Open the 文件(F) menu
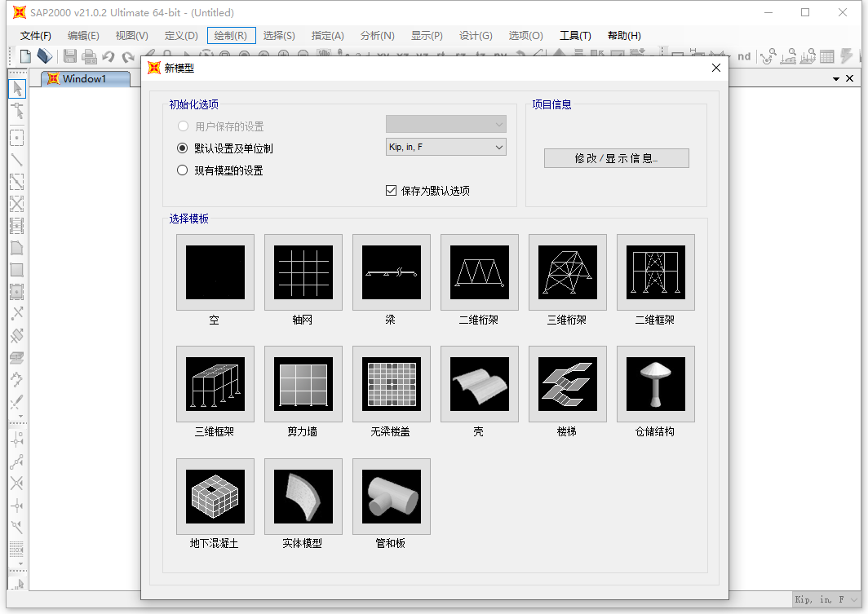 coord(35,35)
